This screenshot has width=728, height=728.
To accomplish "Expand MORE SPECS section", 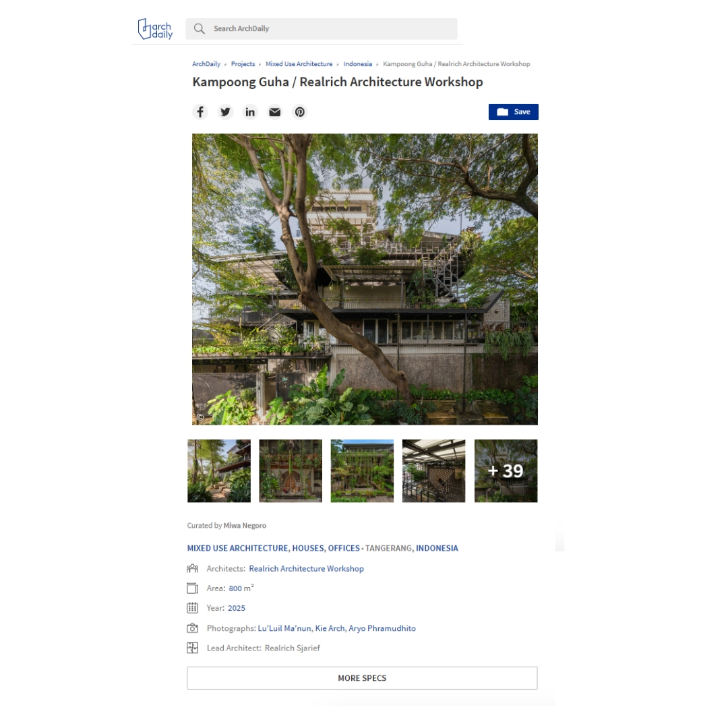I will tap(362, 678).
